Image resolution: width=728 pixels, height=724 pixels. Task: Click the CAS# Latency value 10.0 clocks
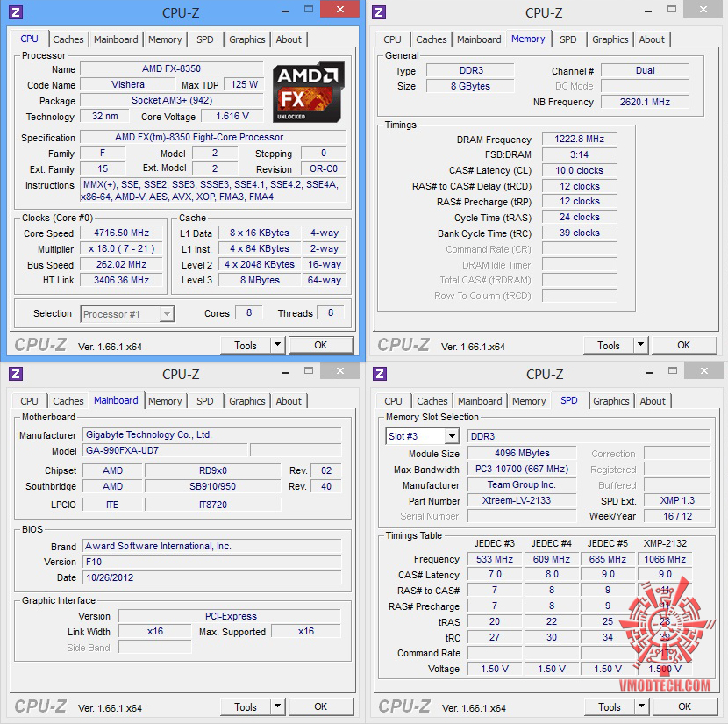click(x=579, y=170)
